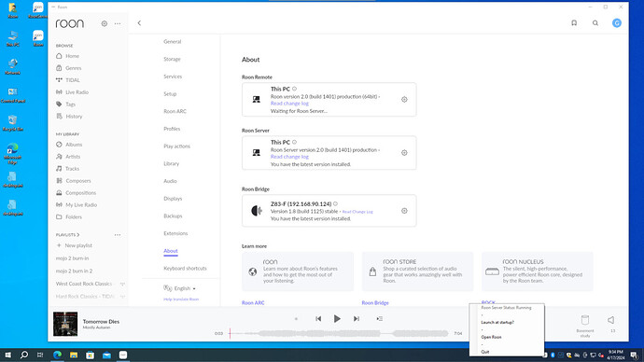The image size is (644, 362).
Task: Expand the Playlists section header
Action: point(68,235)
